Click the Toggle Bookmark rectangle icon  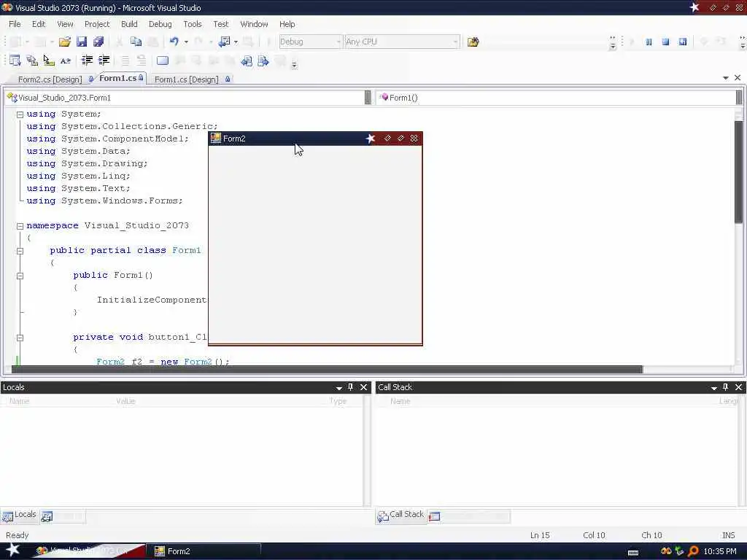coord(163,61)
